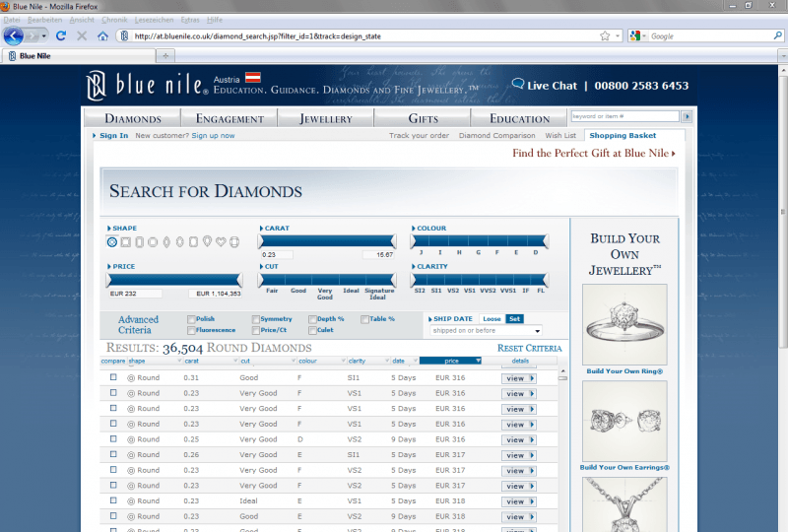Viewport: 788px width, 532px height.
Task: Select the Marquise shape icon
Action: (166, 242)
